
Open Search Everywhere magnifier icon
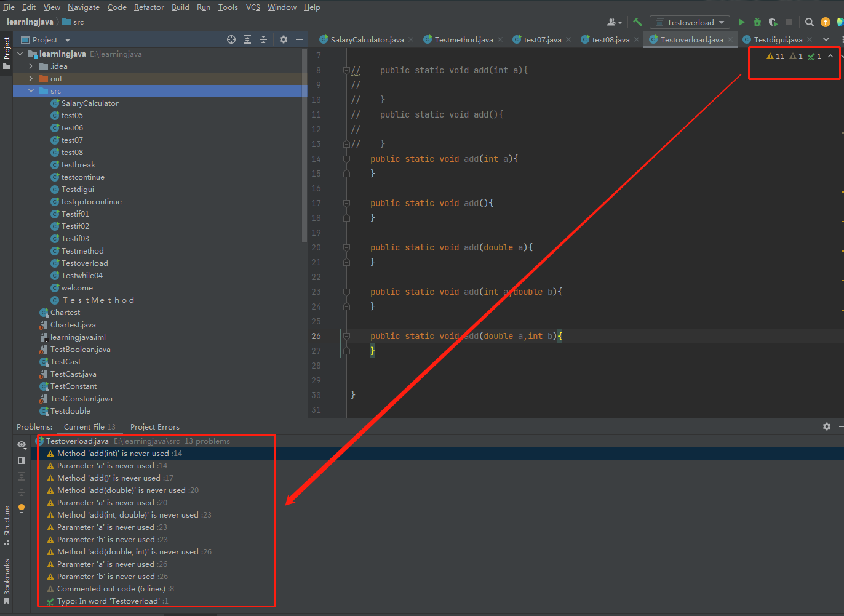810,22
